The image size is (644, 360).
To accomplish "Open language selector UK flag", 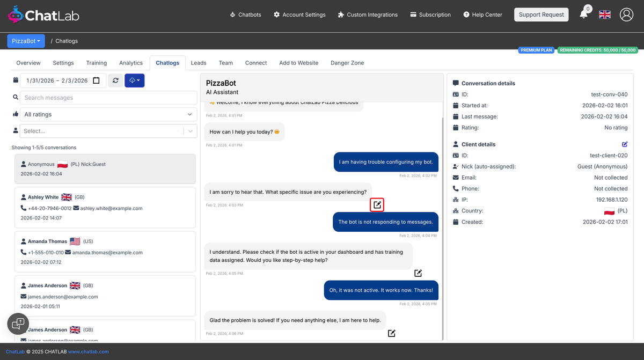I will pos(605,14).
